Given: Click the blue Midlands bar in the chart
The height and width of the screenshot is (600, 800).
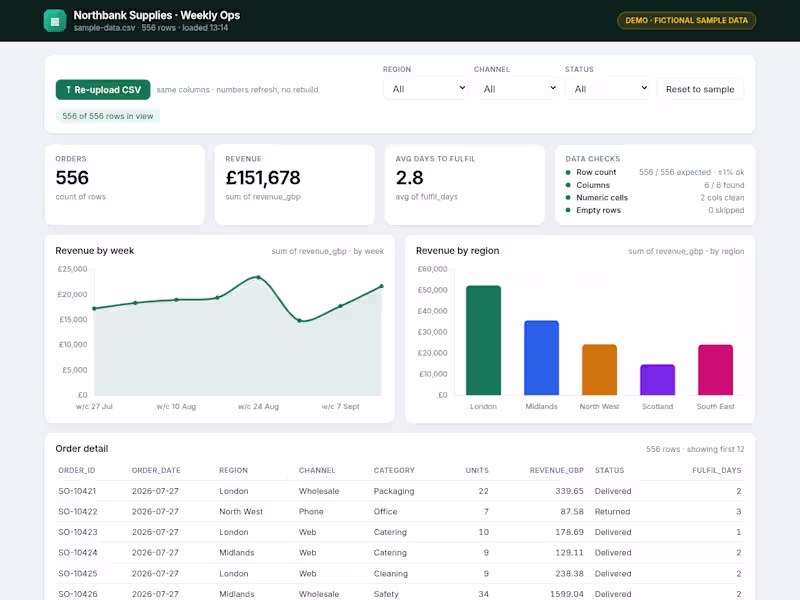Looking at the screenshot, I should coord(541,358).
